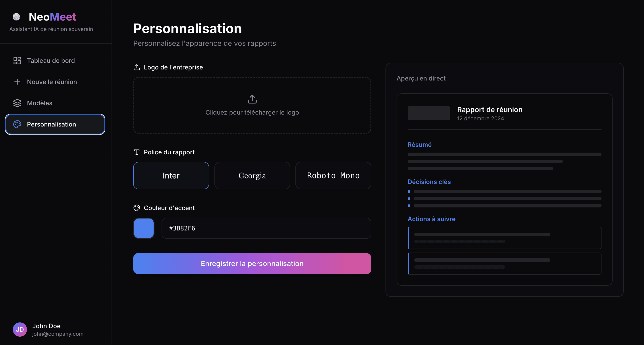Image resolution: width=644 pixels, height=345 pixels.
Task: Click Enregistrer la personnalisation
Action: point(252,263)
